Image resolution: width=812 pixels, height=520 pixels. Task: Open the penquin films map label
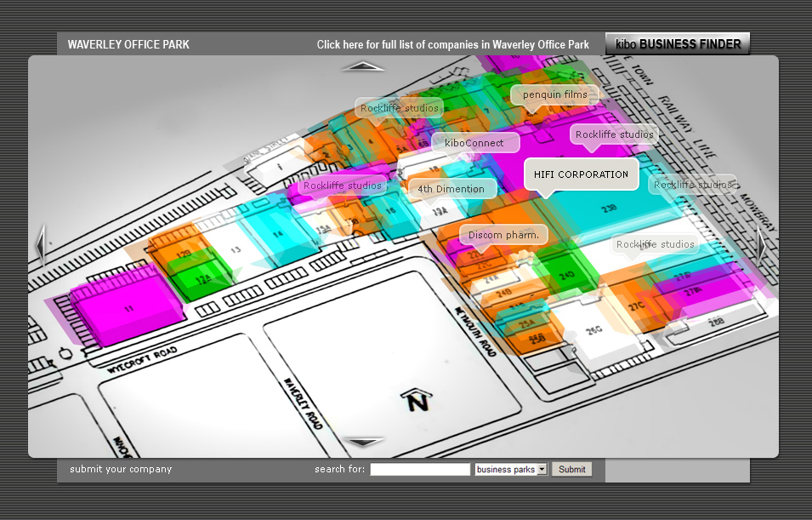tap(554, 94)
